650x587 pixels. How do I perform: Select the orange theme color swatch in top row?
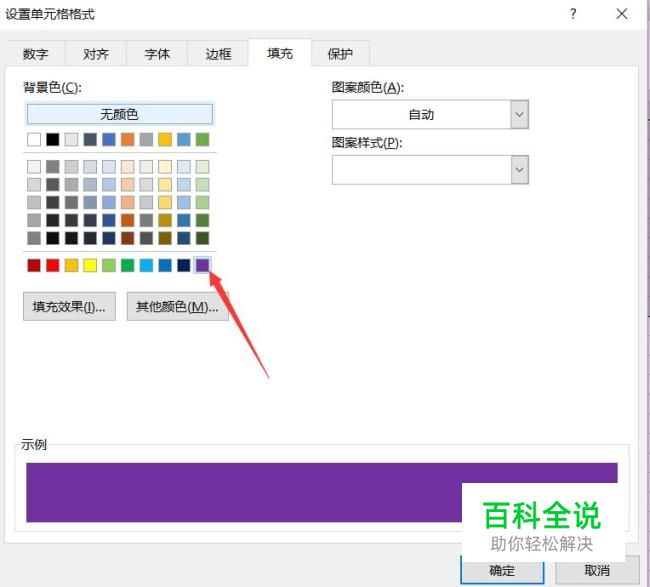(128, 140)
